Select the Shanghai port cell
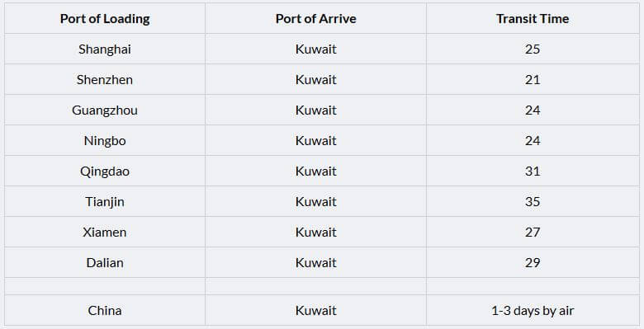Screen dimensions: 644x329 click(105, 49)
